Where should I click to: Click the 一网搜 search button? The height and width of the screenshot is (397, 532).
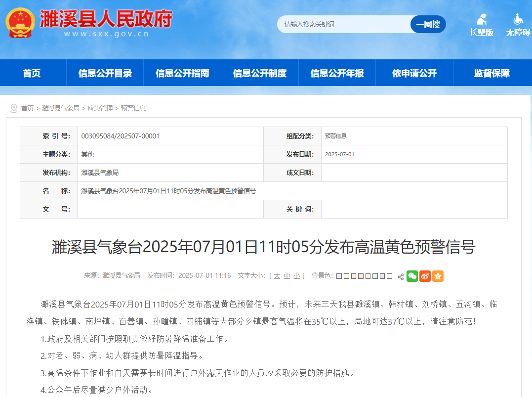click(428, 24)
